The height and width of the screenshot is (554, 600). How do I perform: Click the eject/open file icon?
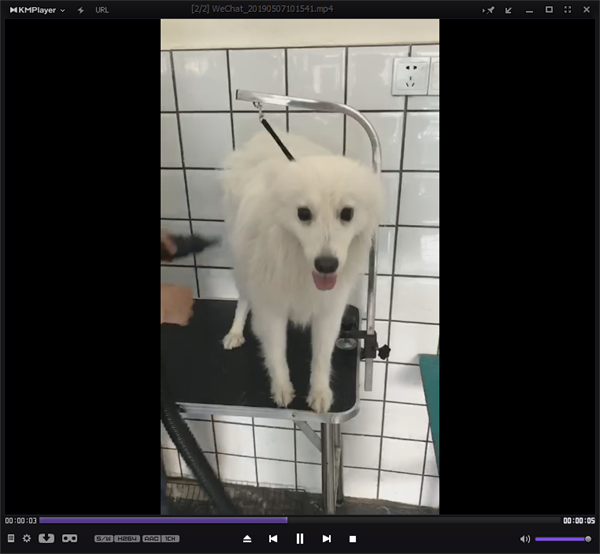(247, 538)
